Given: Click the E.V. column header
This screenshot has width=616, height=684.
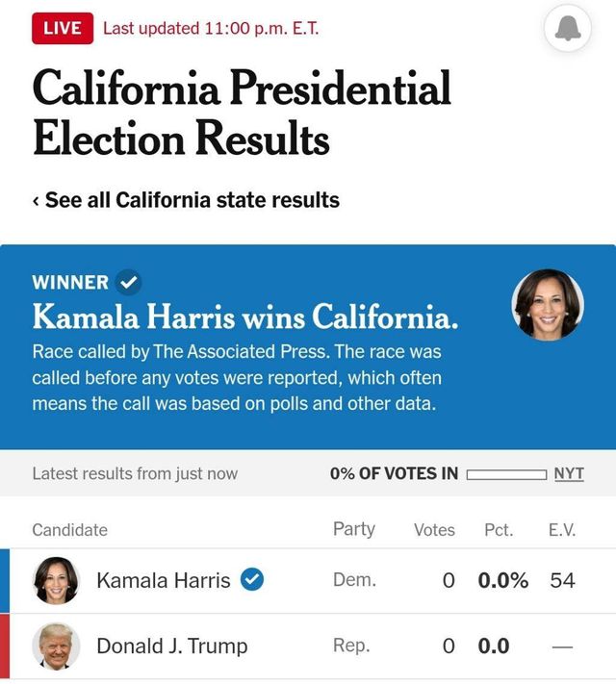Looking at the screenshot, I should 562,530.
